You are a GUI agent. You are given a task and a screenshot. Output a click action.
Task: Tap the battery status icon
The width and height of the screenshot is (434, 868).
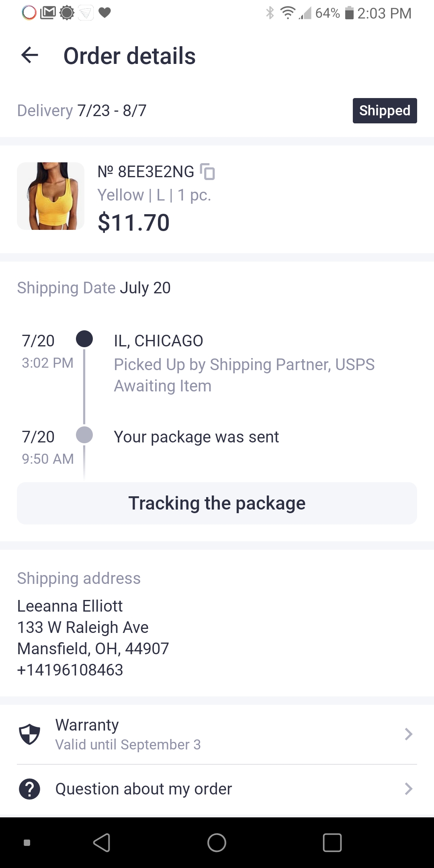pos(350,13)
